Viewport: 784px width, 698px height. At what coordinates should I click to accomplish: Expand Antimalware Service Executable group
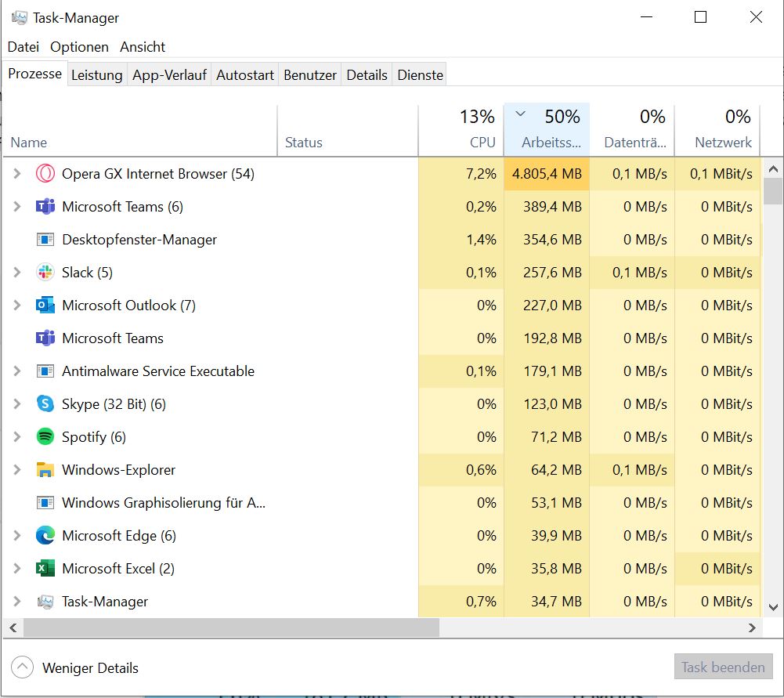(17, 371)
